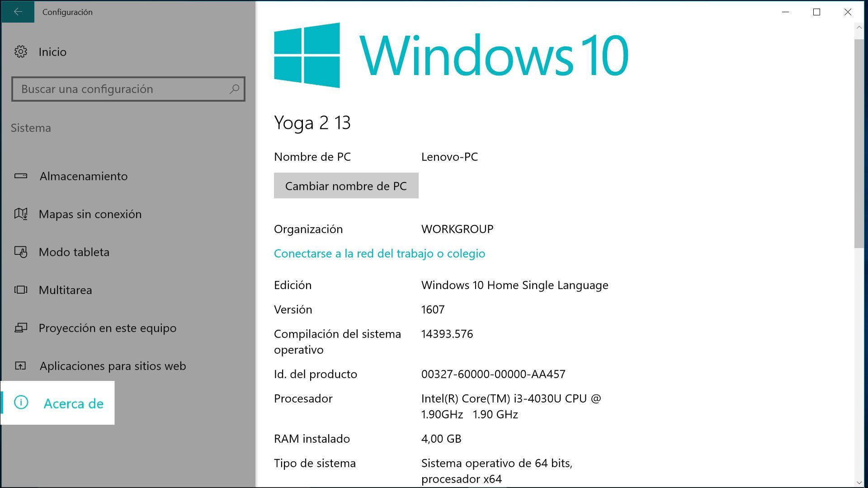Screen dimensions: 868x488
Task: Minimize the Configuración window
Action: [786, 12]
